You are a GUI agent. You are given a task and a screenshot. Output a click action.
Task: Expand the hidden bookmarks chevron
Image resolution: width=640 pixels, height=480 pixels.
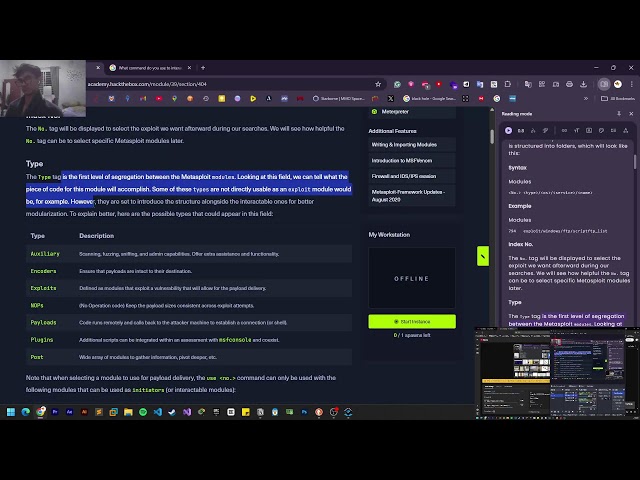coord(586,98)
